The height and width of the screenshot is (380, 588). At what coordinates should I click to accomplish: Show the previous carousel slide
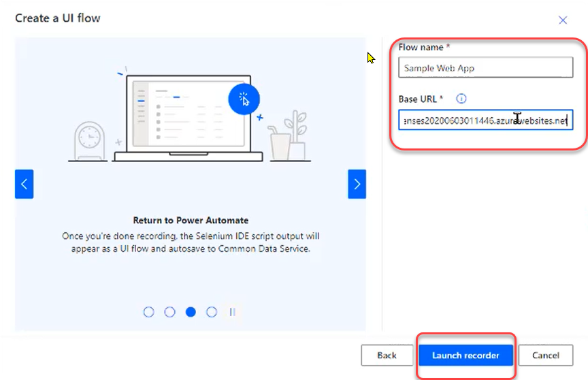coord(24,184)
